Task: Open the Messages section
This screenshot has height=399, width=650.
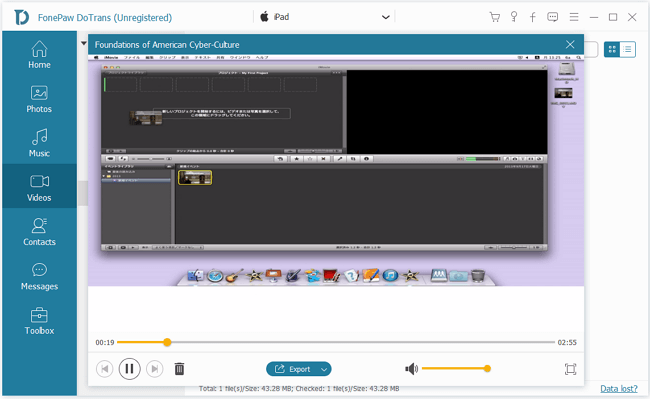Action: point(39,276)
